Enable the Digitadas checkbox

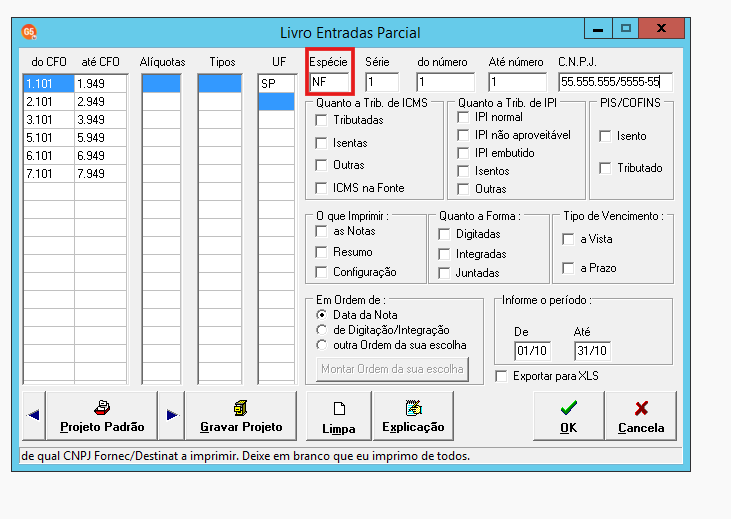[x=444, y=234]
